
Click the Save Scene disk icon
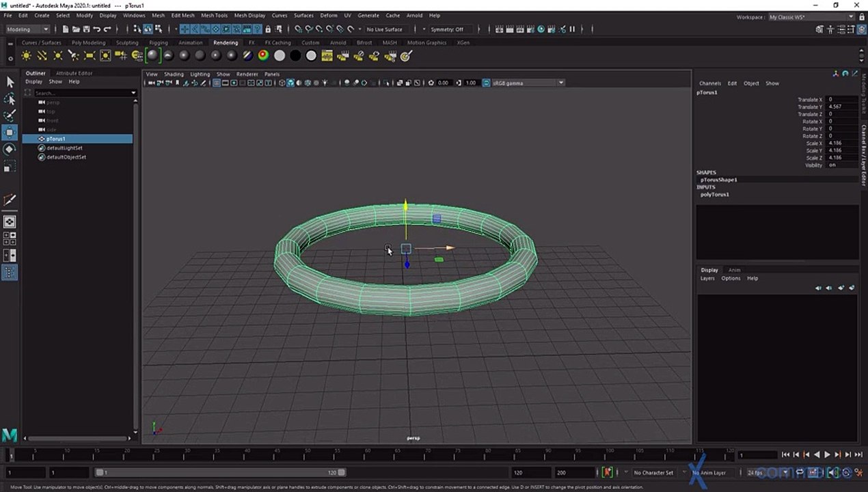pyautogui.click(x=85, y=29)
